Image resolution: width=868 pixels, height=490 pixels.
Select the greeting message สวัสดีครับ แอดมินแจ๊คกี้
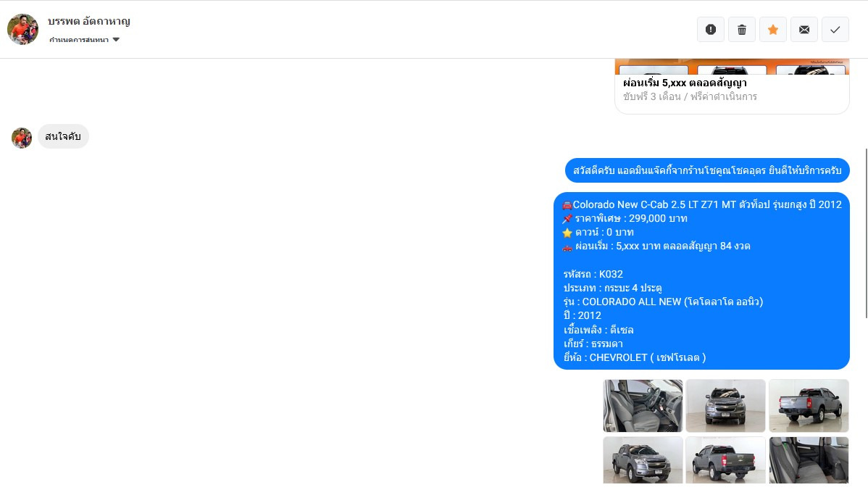707,170
